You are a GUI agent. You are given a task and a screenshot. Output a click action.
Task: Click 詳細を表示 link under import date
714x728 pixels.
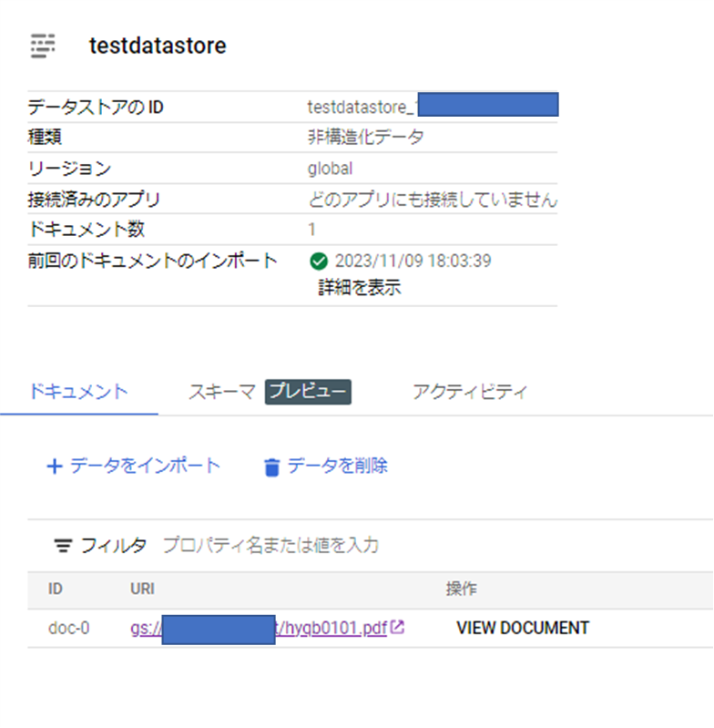pos(360,287)
